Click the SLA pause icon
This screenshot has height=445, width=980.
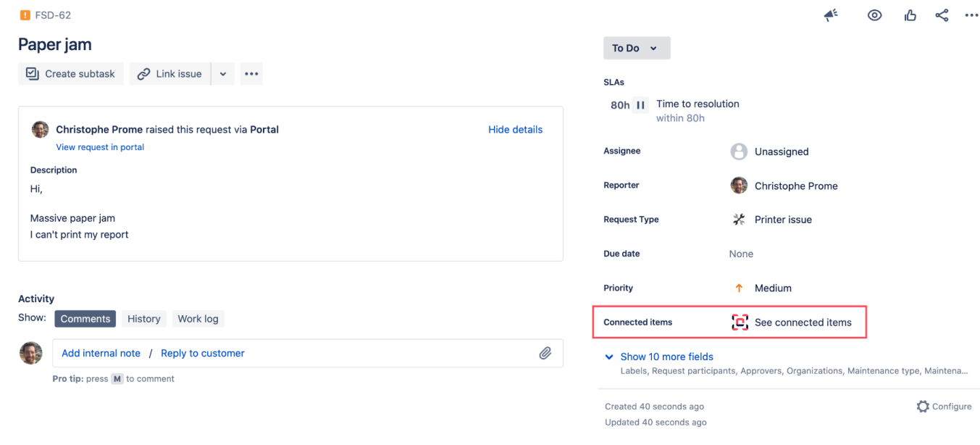640,105
